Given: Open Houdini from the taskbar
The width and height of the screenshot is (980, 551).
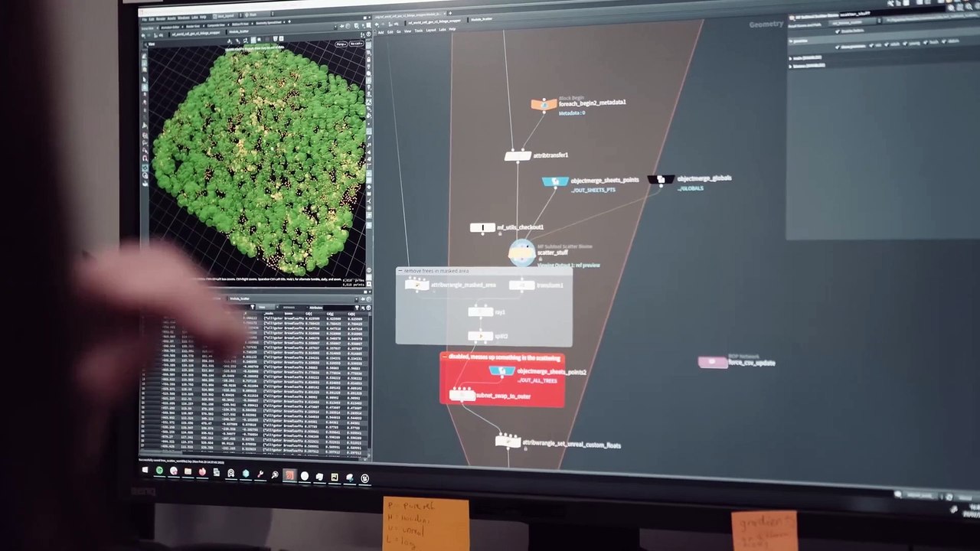Looking at the screenshot, I should click(289, 476).
